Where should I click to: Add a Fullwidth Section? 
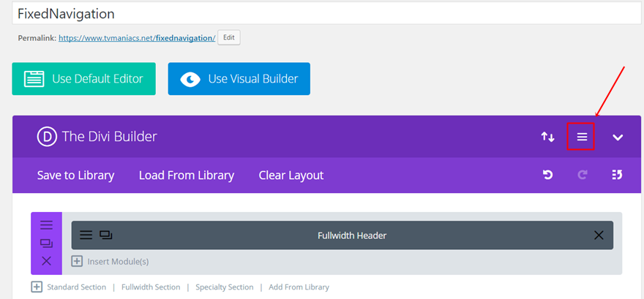(151, 287)
